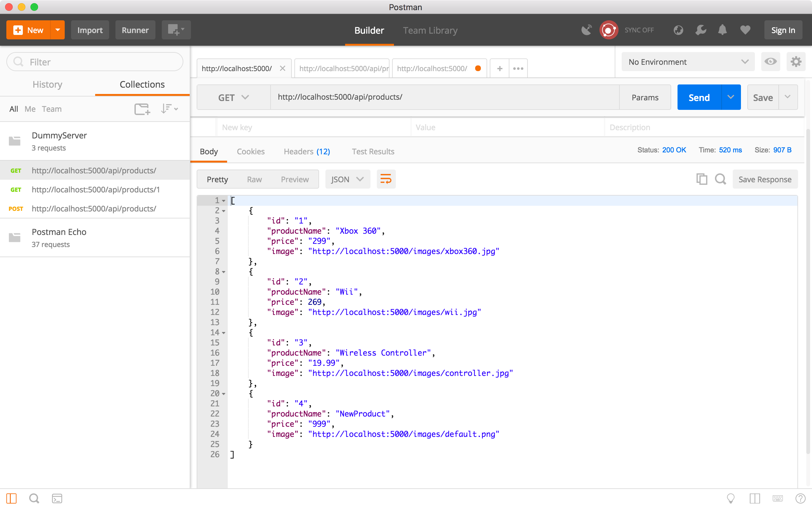Open the POST api/products/ request
812x508 pixels.
point(95,209)
